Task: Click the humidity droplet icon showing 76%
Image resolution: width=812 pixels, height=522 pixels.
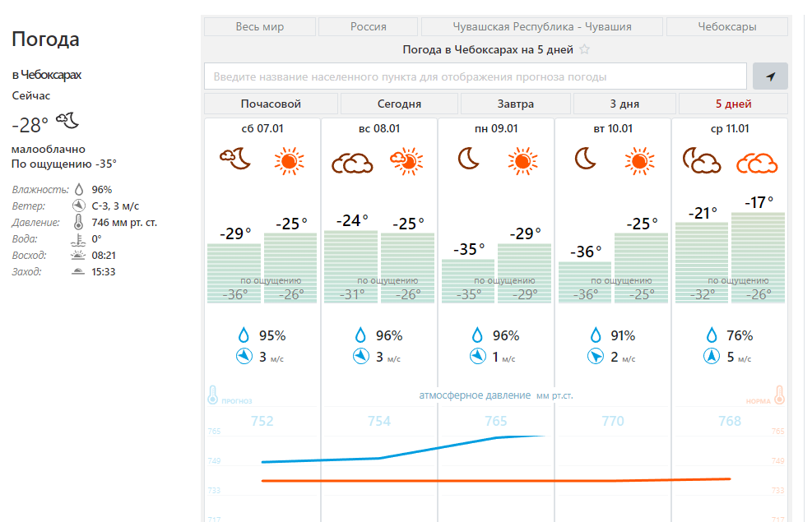Action: click(x=712, y=335)
